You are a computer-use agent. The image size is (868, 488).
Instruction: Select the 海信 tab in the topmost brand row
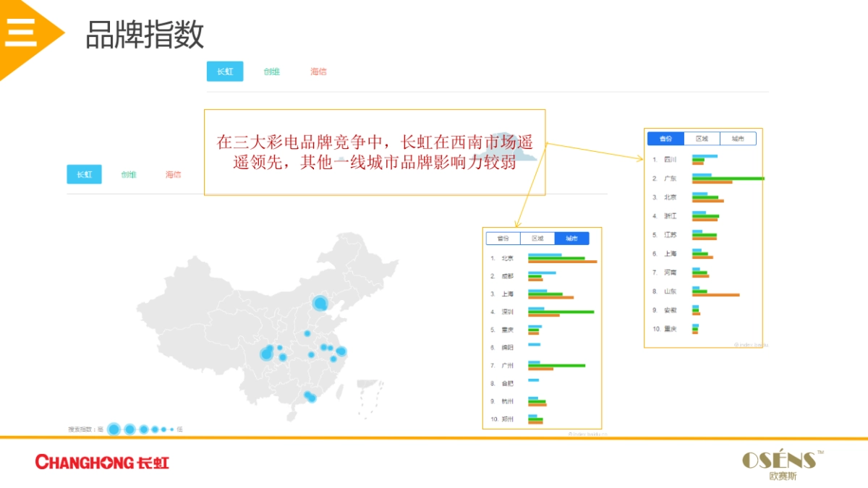point(318,72)
